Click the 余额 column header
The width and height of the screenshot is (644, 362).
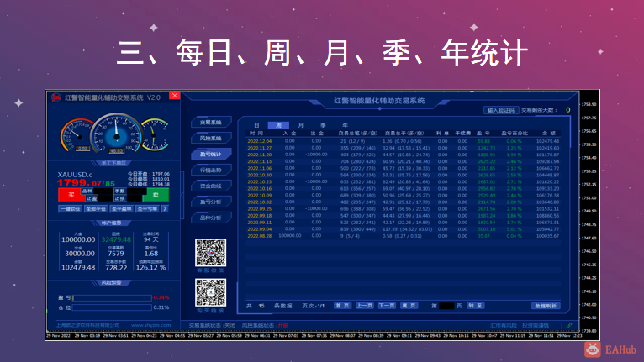[x=549, y=133]
